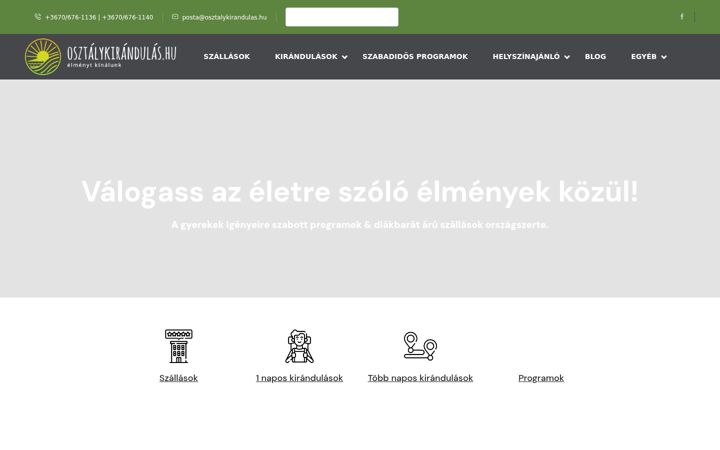Viewport: 720px width, 450px height.
Task: Click the Osztálykirándulás.hu sun logo
Action: [x=43, y=56]
